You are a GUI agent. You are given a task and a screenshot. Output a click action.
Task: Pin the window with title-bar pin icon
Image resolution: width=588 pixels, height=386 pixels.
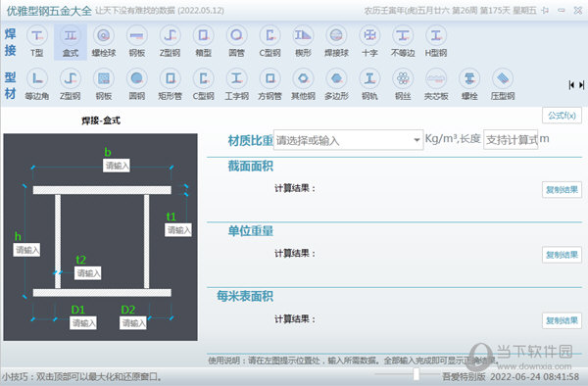545,11
